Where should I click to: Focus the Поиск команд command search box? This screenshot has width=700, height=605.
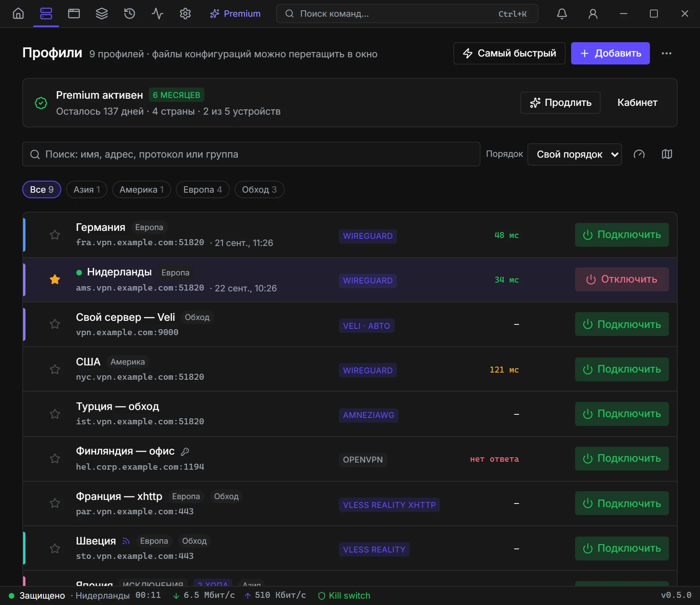[407, 14]
